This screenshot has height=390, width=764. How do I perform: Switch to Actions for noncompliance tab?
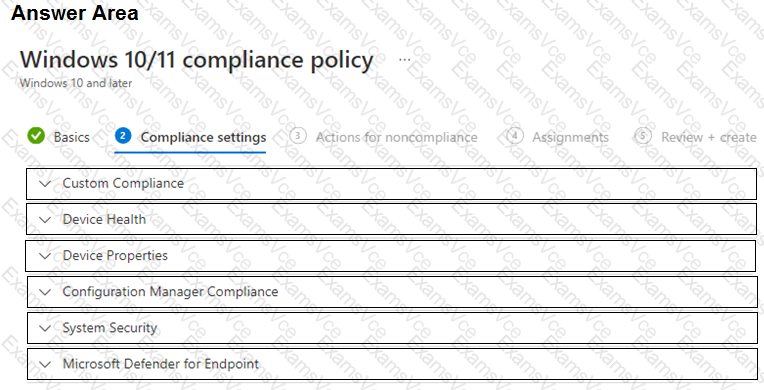[397, 137]
